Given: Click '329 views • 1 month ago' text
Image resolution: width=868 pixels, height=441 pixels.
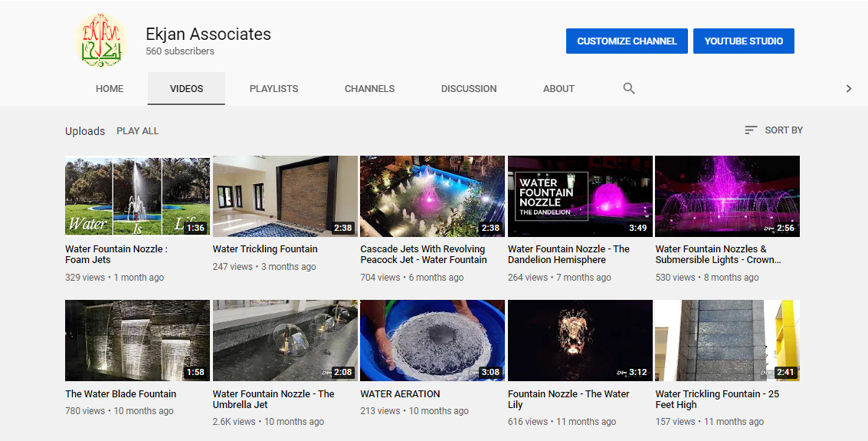Looking at the screenshot, I should (115, 278).
